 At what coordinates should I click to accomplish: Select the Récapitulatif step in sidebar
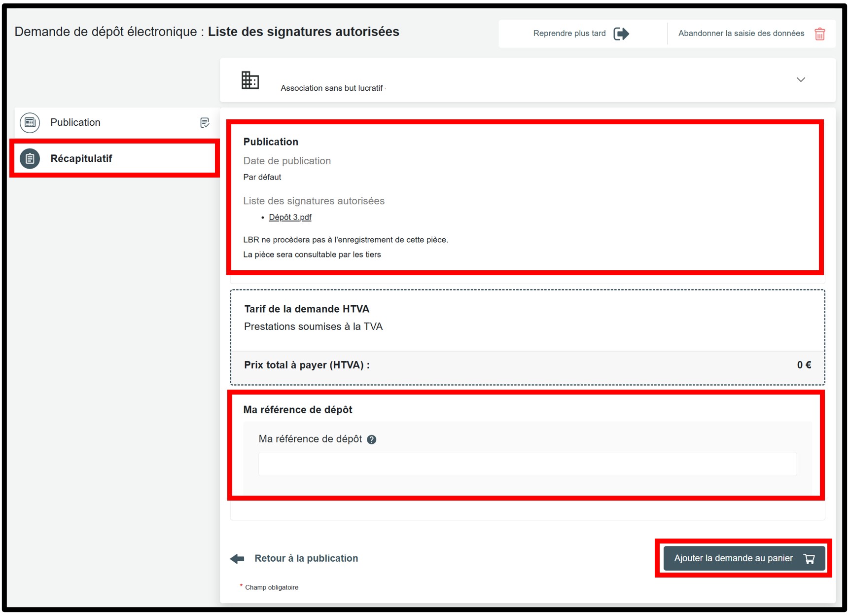[81, 159]
